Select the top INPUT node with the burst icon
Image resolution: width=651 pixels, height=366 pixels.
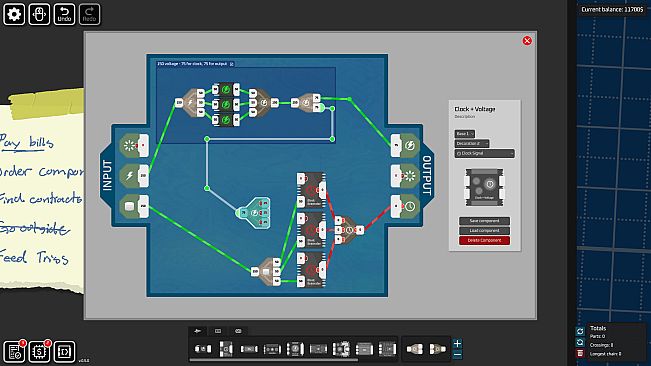[135, 145]
